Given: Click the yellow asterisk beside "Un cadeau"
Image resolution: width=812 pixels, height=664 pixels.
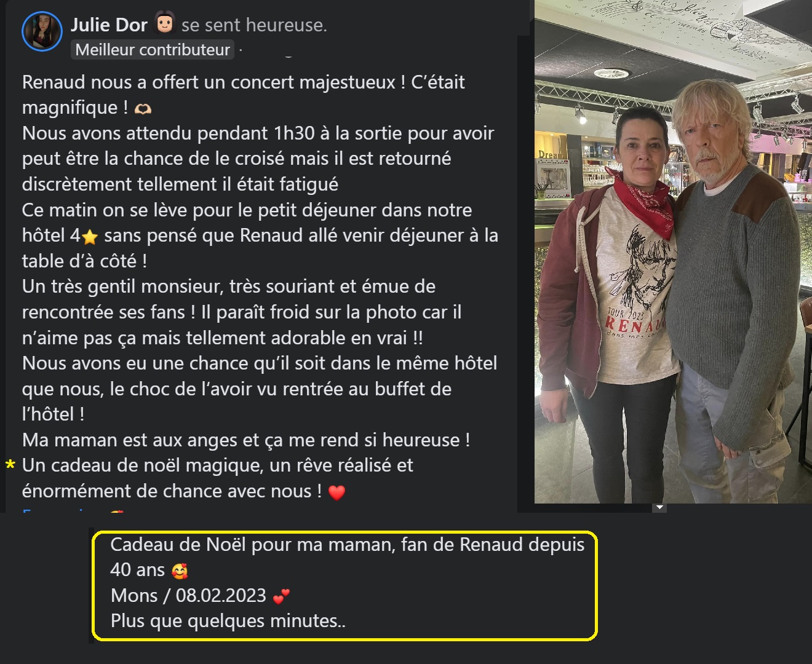Looking at the screenshot, I should click(10, 465).
